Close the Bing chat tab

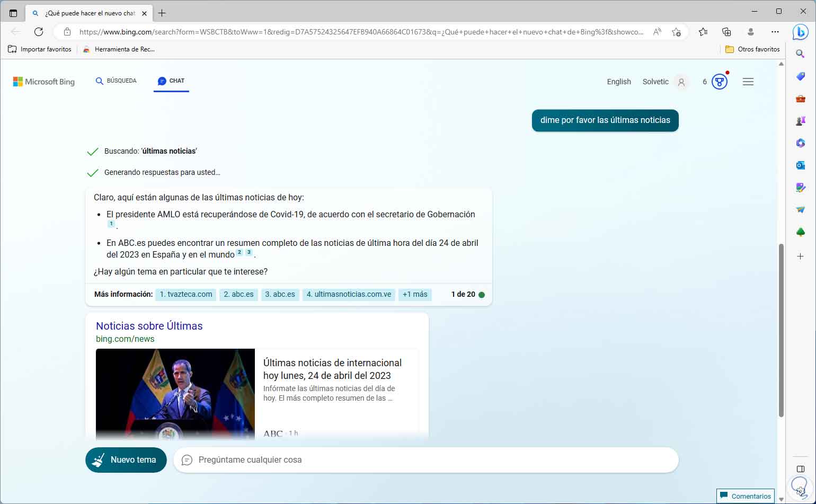click(x=145, y=13)
